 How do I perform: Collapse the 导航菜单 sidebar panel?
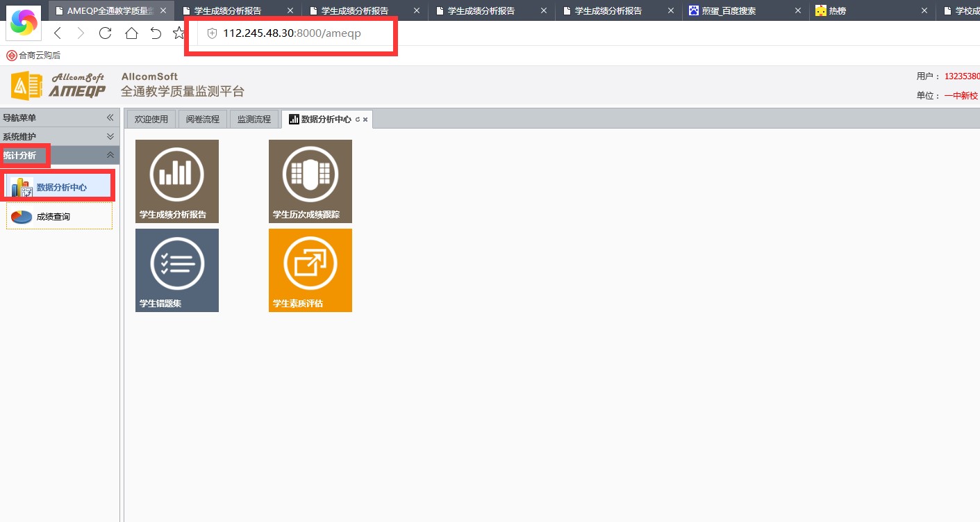(x=110, y=118)
